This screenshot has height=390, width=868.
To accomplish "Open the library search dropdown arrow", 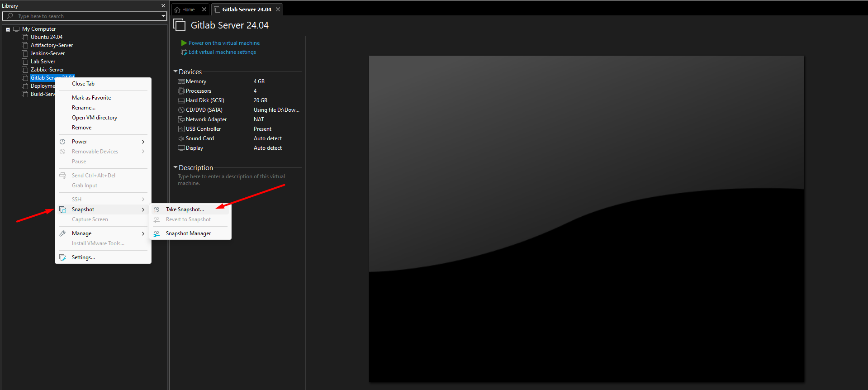I will [x=163, y=16].
